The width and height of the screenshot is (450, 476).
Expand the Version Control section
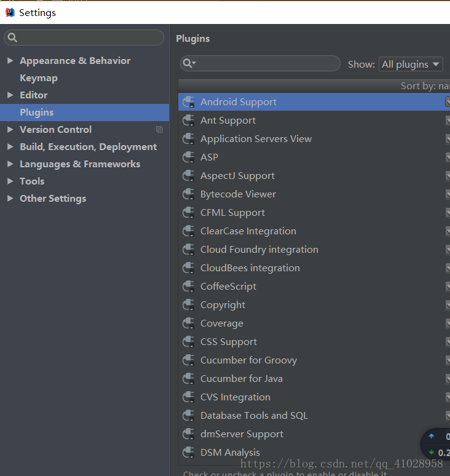click(10, 130)
